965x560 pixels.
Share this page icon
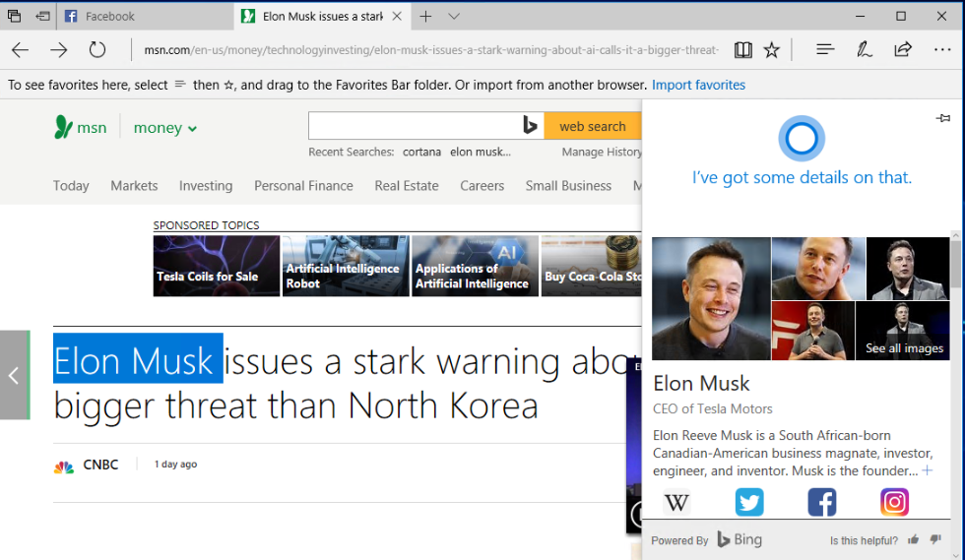pyautogui.click(x=903, y=49)
